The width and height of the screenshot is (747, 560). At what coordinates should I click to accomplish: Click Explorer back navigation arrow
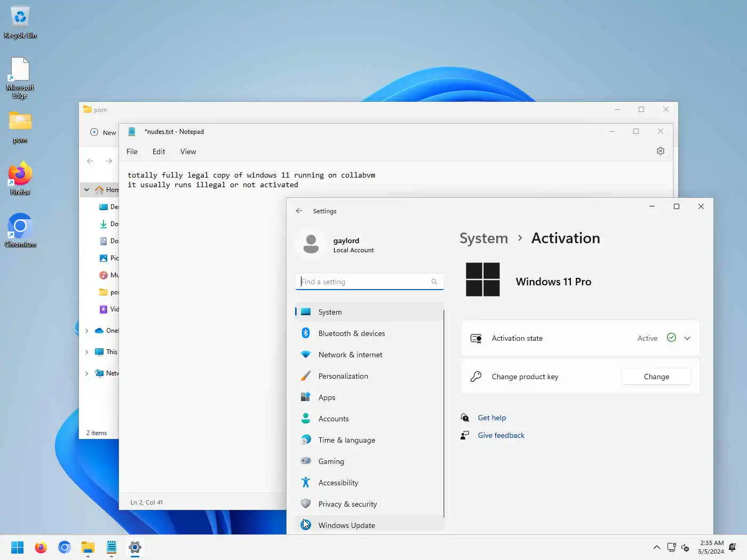pyautogui.click(x=90, y=161)
